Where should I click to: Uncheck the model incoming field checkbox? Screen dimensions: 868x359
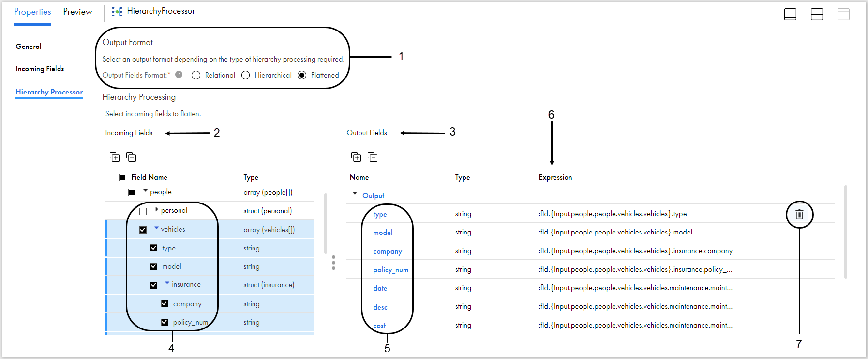click(x=153, y=266)
